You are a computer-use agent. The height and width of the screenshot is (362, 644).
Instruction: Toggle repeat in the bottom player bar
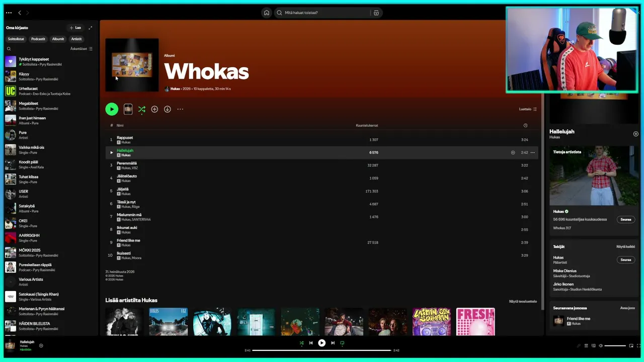pyautogui.click(x=342, y=343)
